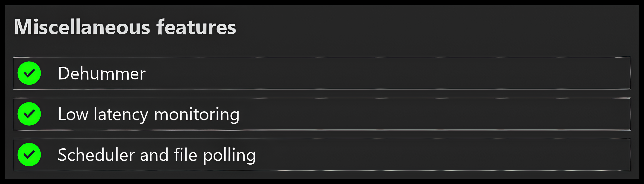Click the word Low in the second row

pyautogui.click(x=73, y=114)
